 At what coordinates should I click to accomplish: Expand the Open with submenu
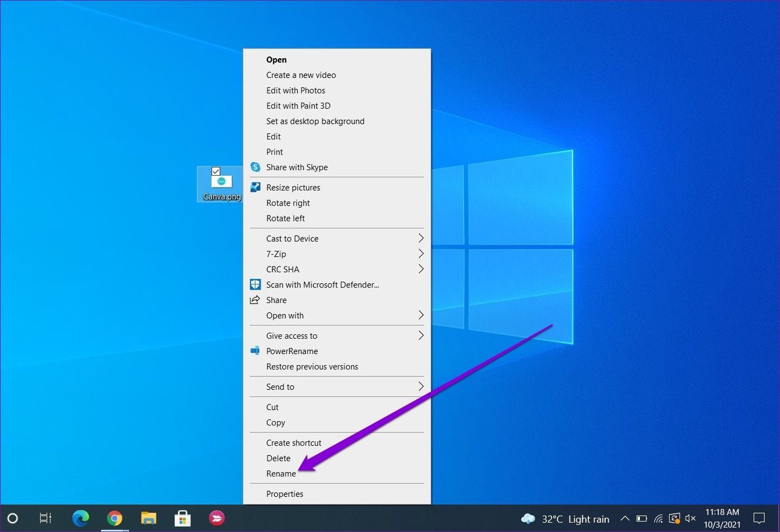tap(337, 315)
